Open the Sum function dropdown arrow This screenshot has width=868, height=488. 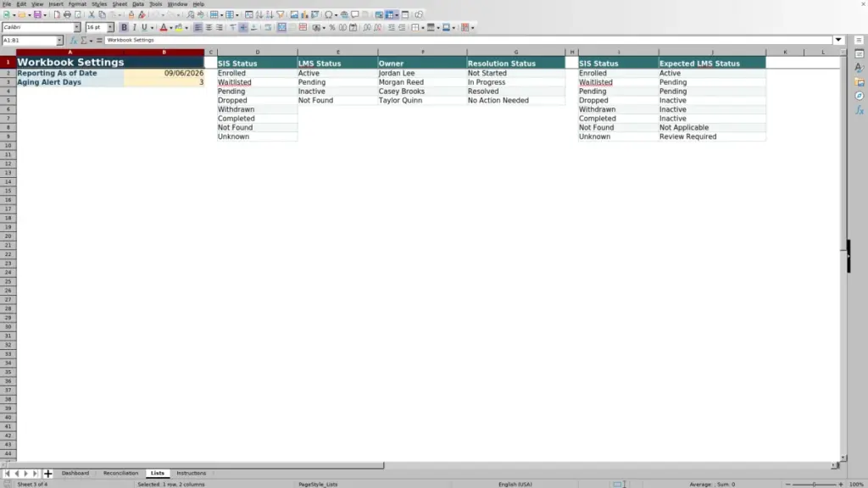point(91,41)
